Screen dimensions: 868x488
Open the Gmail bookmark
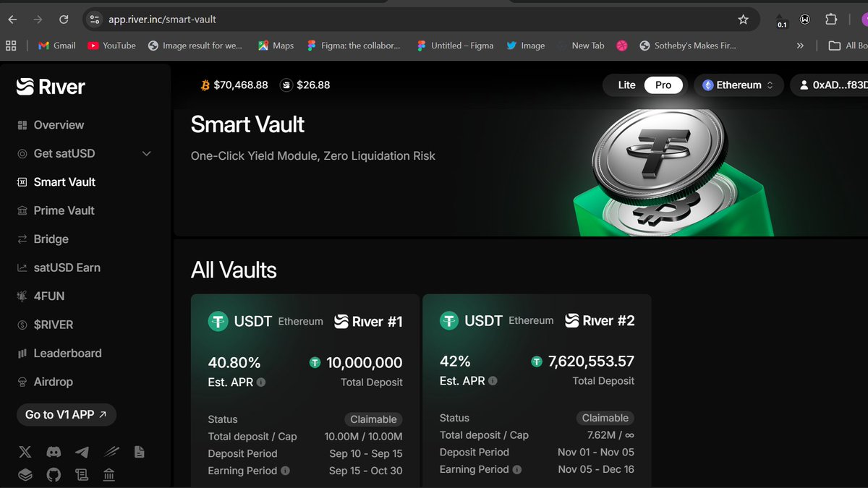coord(56,46)
